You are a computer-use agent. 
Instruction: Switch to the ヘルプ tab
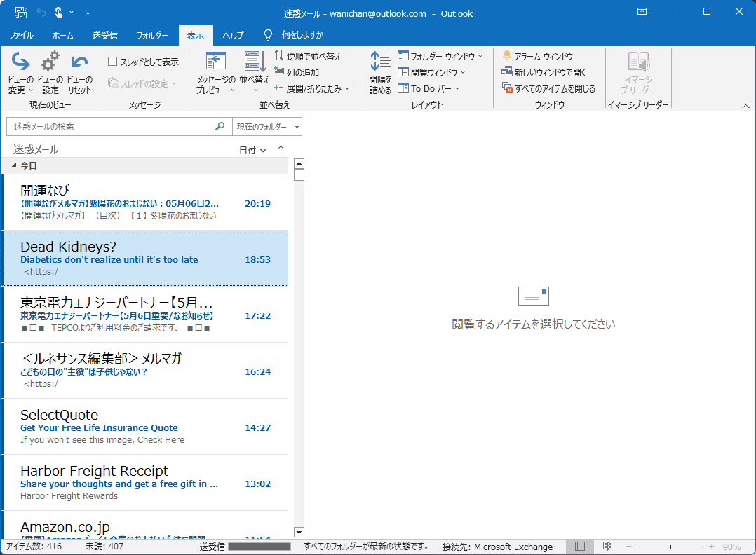[x=233, y=35]
